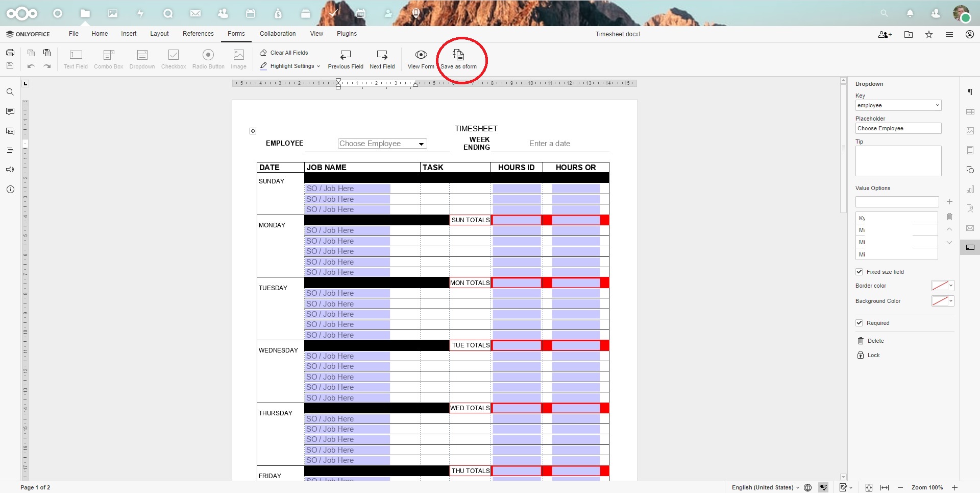Open the Comments sidebar panel

[x=10, y=111]
